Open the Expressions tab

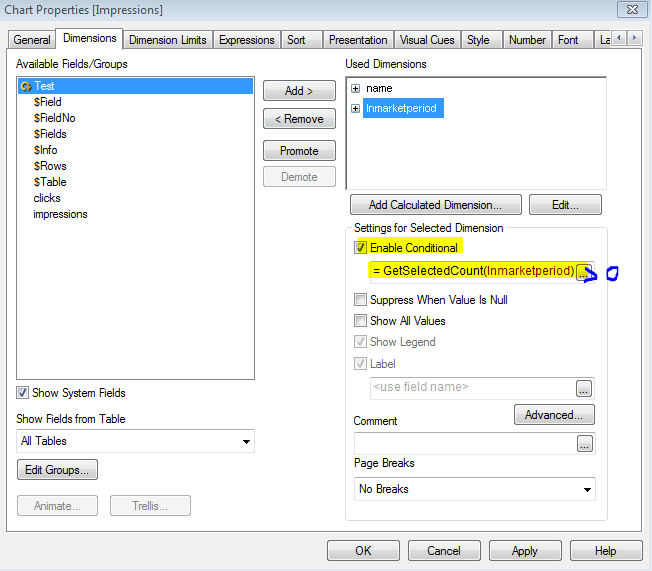247,40
